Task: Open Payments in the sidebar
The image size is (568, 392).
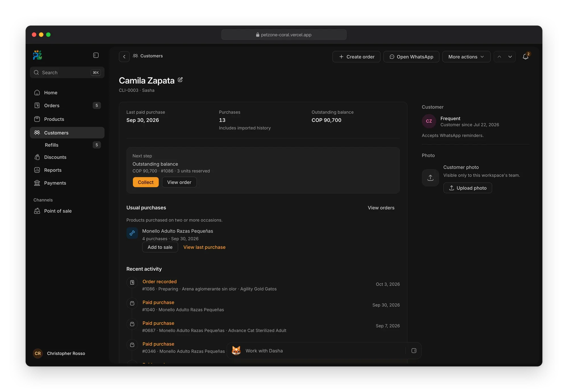Action: click(67, 183)
